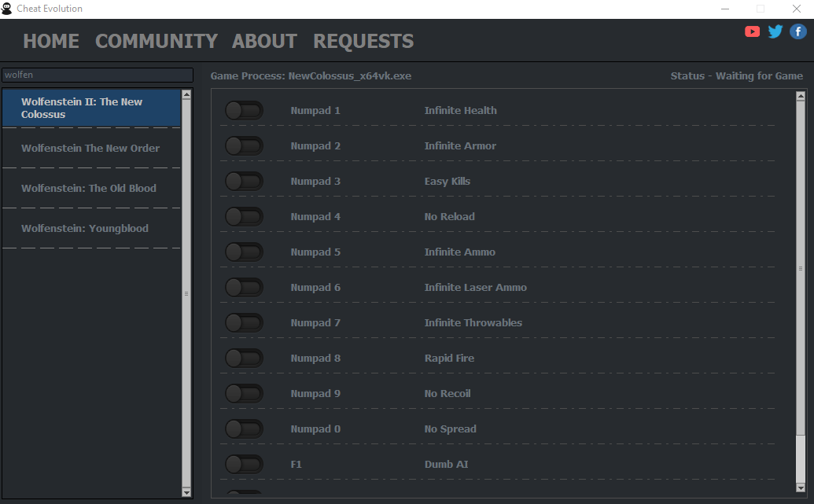The width and height of the screenshot is (814, 504).
Task: Open the ABOUT page
Action: pyautogui.click(x=264, y=41)
